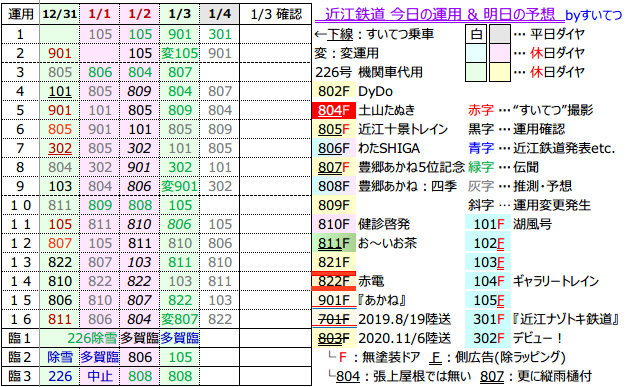Click 301 in row 1 under 1/4

(220, 34)
